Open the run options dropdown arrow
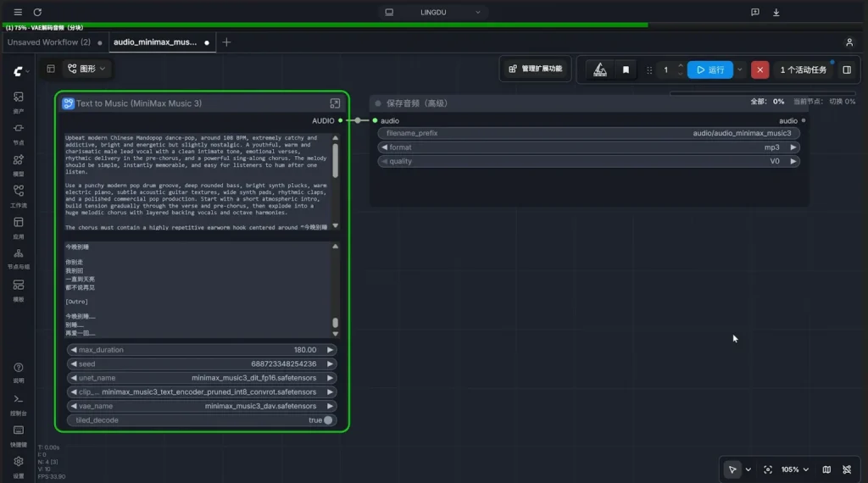This screenshot has width=868, height=483. pyautogui.click(x=739, y=69)
